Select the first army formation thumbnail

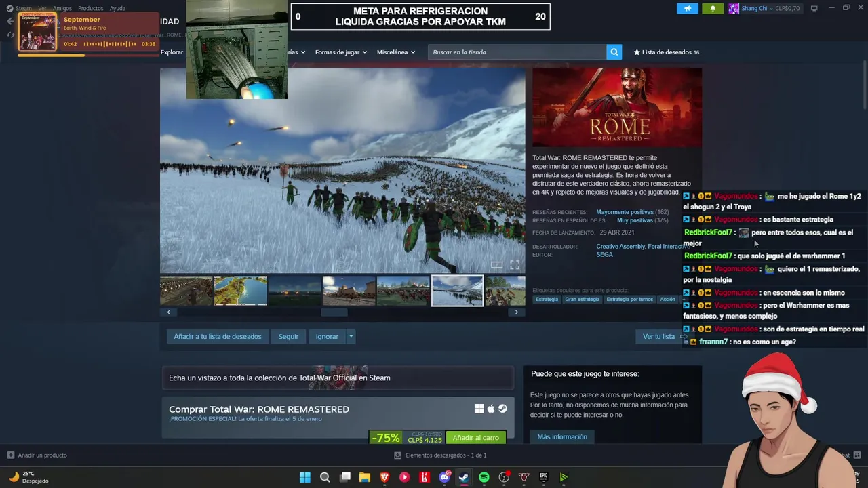click(x=186, y=291)
